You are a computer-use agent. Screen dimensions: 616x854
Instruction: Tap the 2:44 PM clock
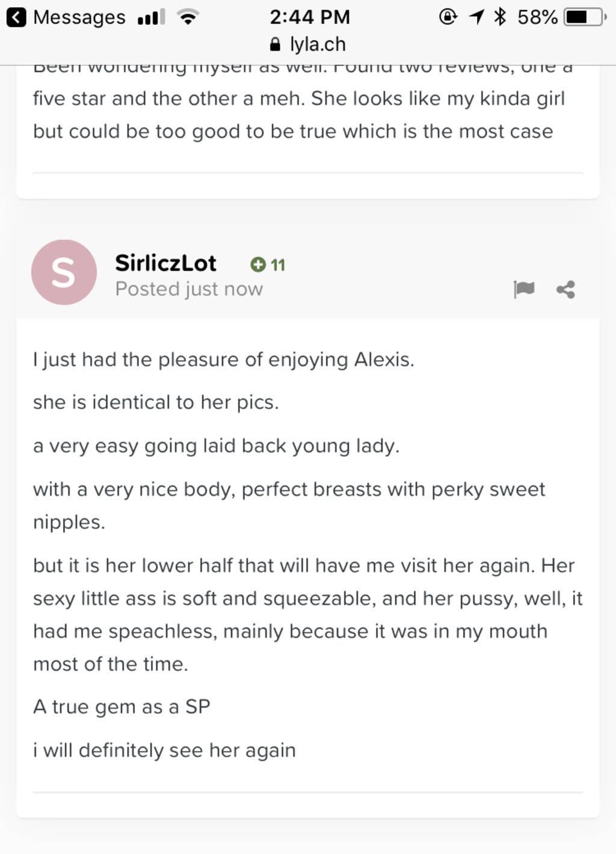(309, 17)
